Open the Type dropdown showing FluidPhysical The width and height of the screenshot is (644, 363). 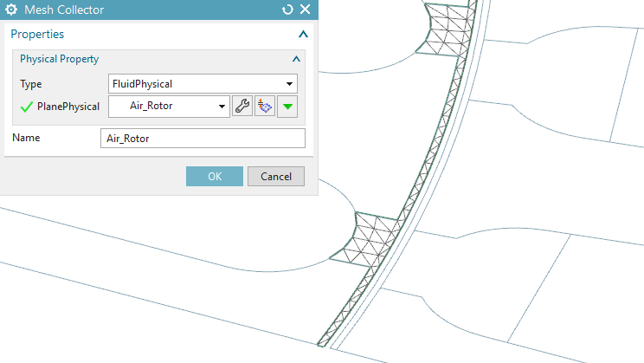click(x=203, y=84)
